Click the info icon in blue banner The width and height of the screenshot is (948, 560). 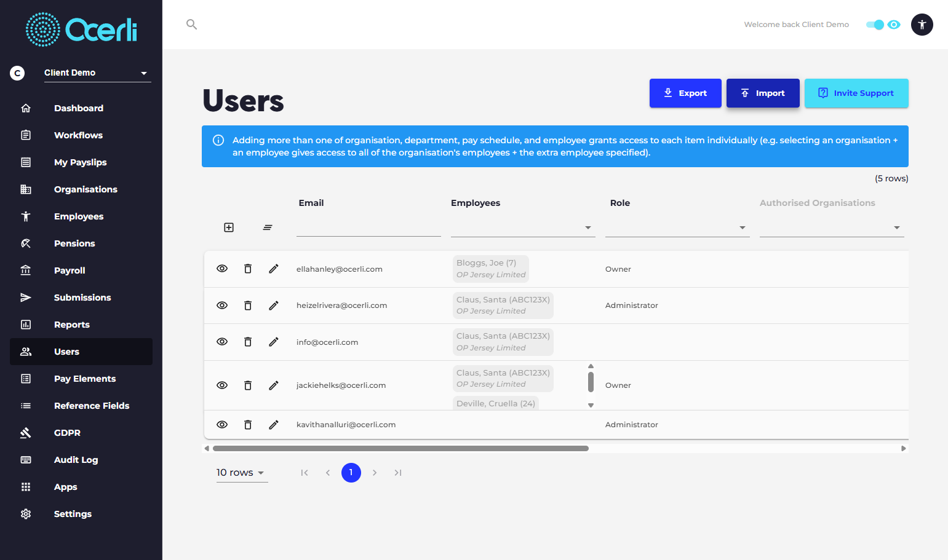pyautogui.click(x=218, y=140)
